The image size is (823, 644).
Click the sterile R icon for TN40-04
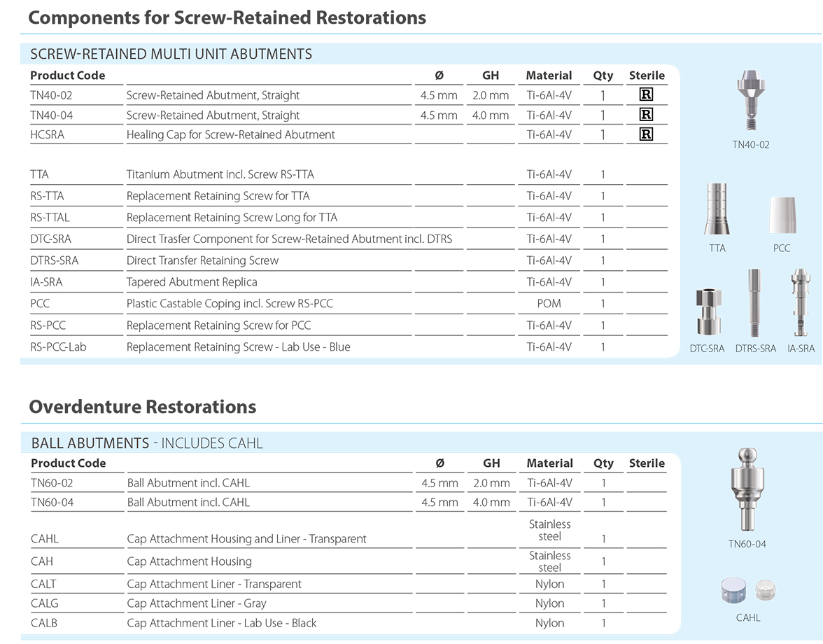tap(647, 115)
